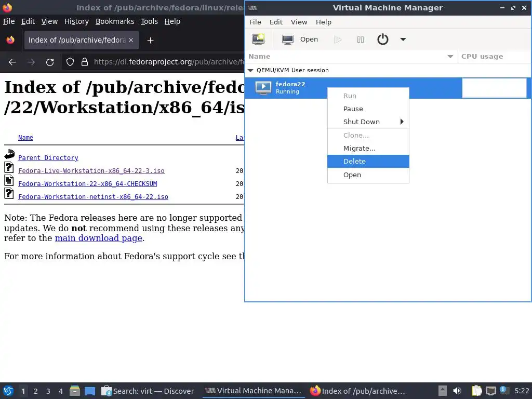This screenshot has height=399, width=532.
Task: Click the CHECKSUM text file icon
Action: 9,180
